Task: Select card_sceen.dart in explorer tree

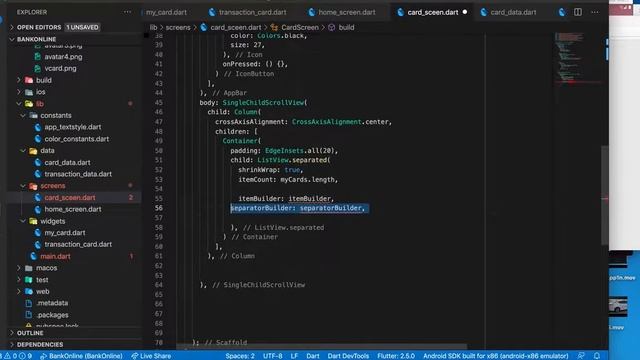Action: (70, 198)
